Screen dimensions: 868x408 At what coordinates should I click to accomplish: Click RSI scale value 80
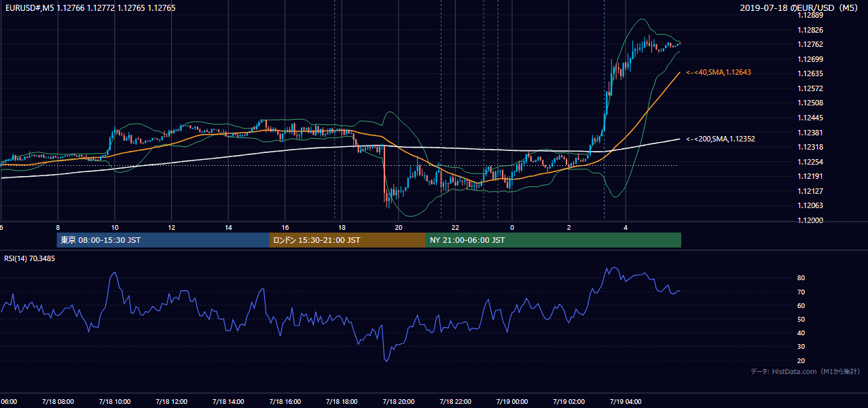pos(801,278)
